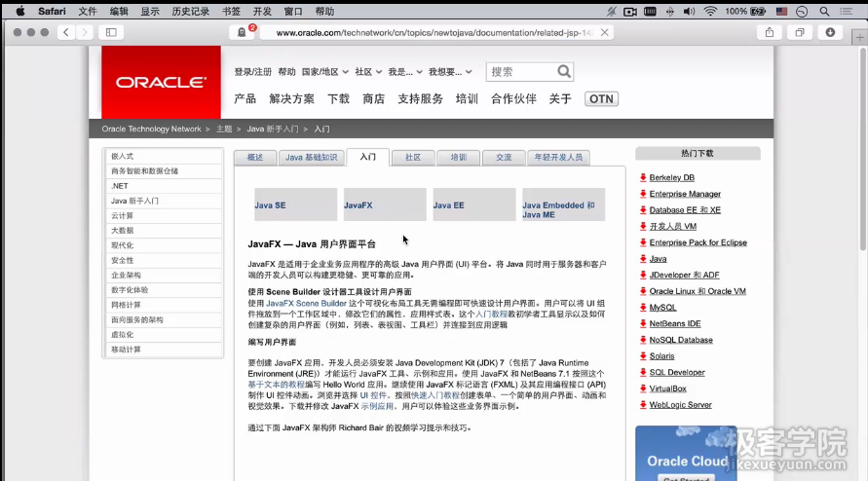Open the volume control in menu bar

(x=689, y=11)
